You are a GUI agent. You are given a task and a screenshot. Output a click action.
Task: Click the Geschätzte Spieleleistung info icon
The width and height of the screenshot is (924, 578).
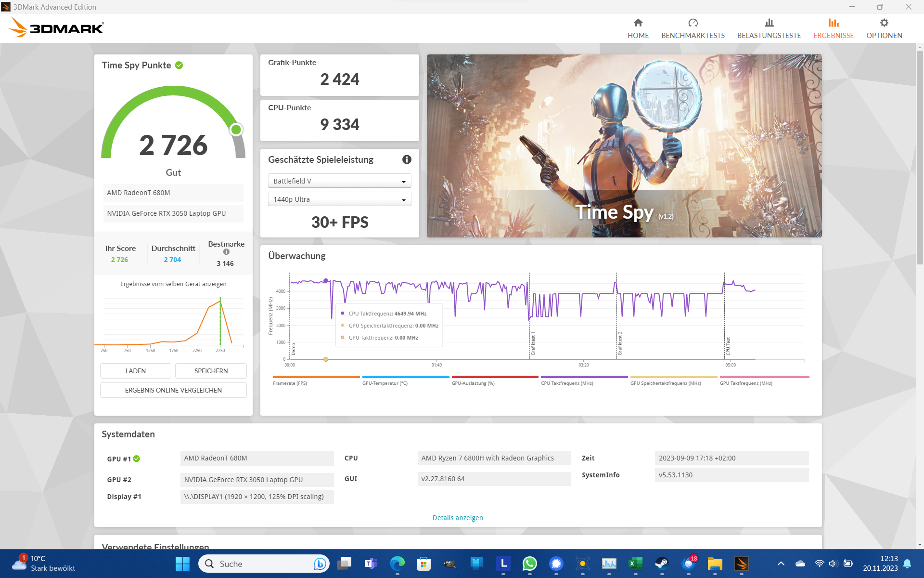tap(407, 159)
